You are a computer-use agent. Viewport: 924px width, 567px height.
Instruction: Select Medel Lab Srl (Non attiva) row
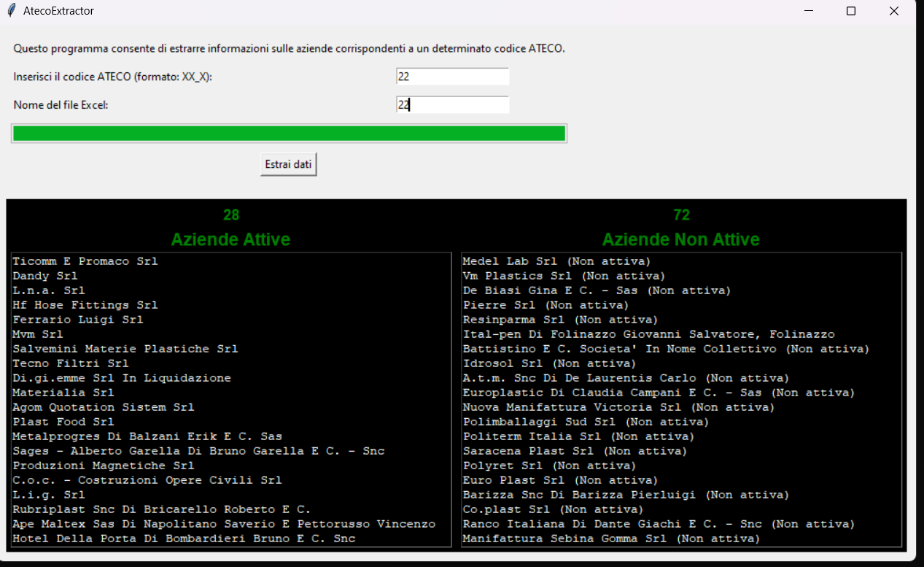[x=681, y=261]
